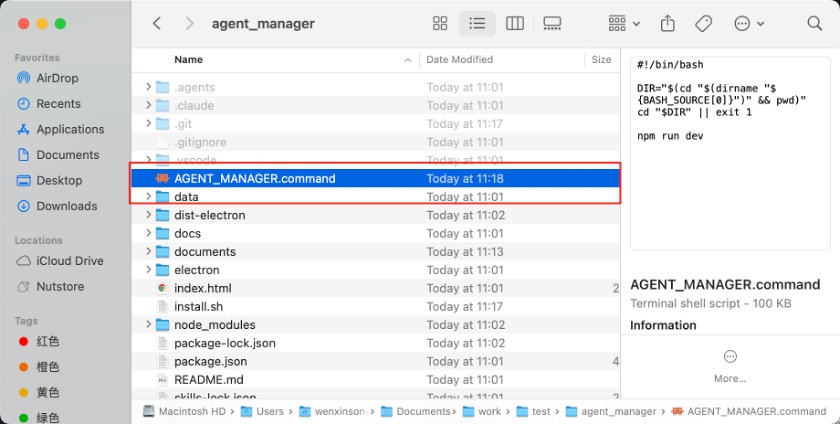Open the Group By dropdown
Image resolution: width=840 pixels, height=424 pixels.
(x=624, y=23)
